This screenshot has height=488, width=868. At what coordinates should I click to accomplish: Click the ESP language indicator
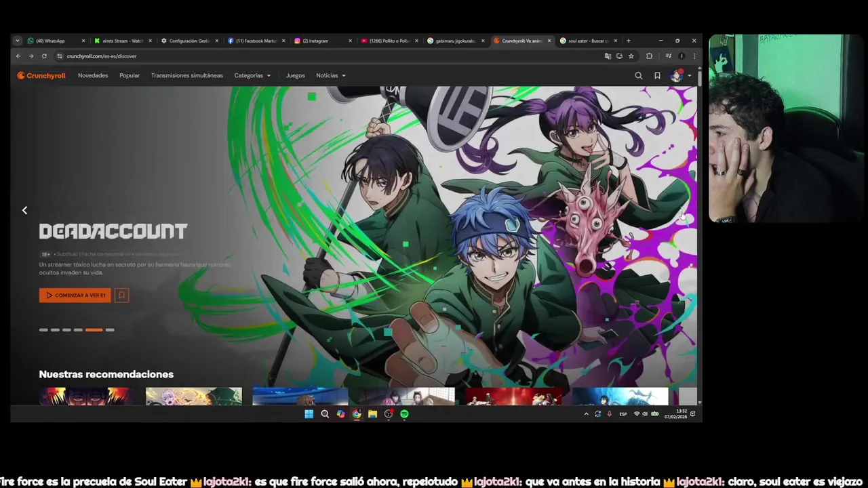[623, 414]
